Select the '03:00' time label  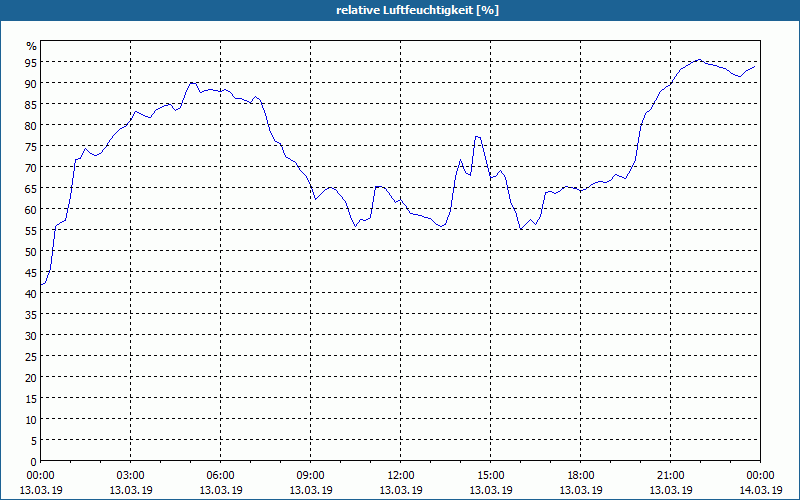point(131,476)
